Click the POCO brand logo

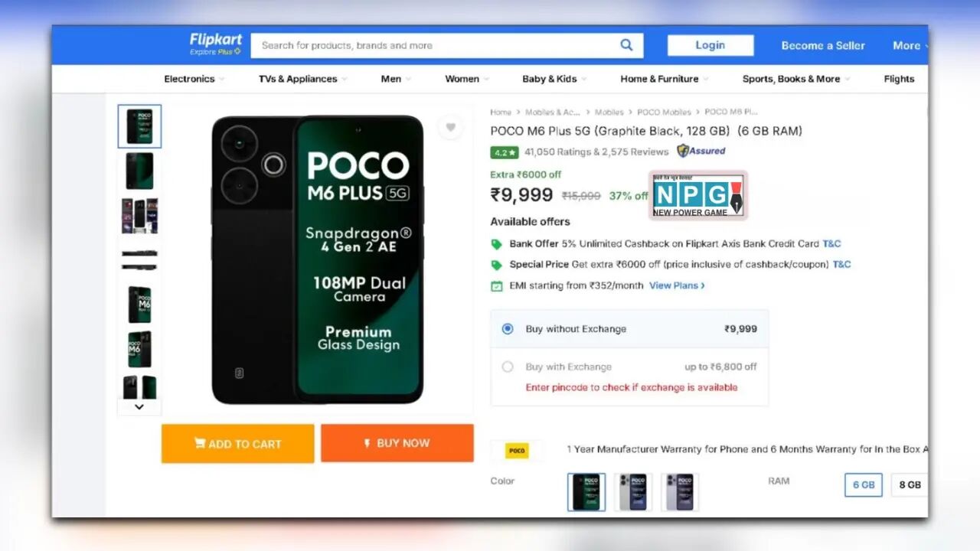pos(517,451)
